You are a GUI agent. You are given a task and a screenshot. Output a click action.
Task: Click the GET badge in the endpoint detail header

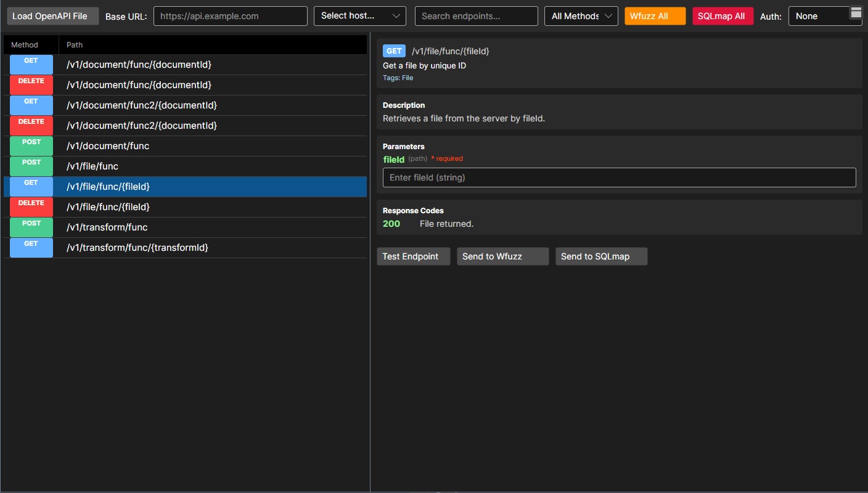coord(394,51)
